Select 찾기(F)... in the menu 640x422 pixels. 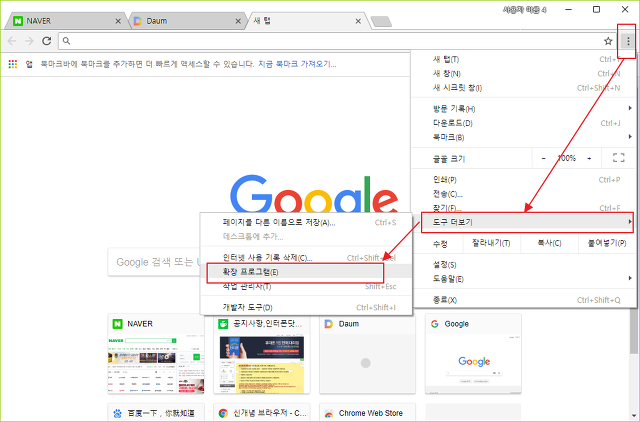coord(524,208)
